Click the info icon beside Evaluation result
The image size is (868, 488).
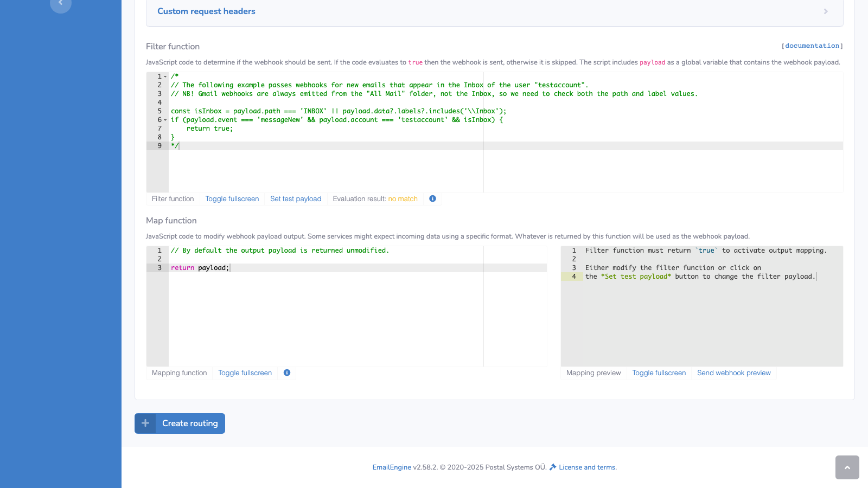pyautogui.click(x=432, y=198)
